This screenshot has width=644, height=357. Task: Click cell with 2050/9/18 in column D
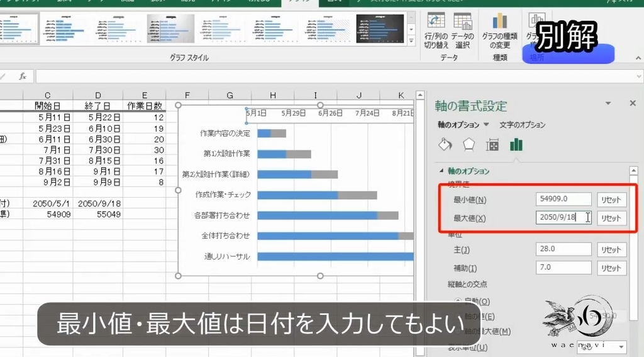[98, 203]
